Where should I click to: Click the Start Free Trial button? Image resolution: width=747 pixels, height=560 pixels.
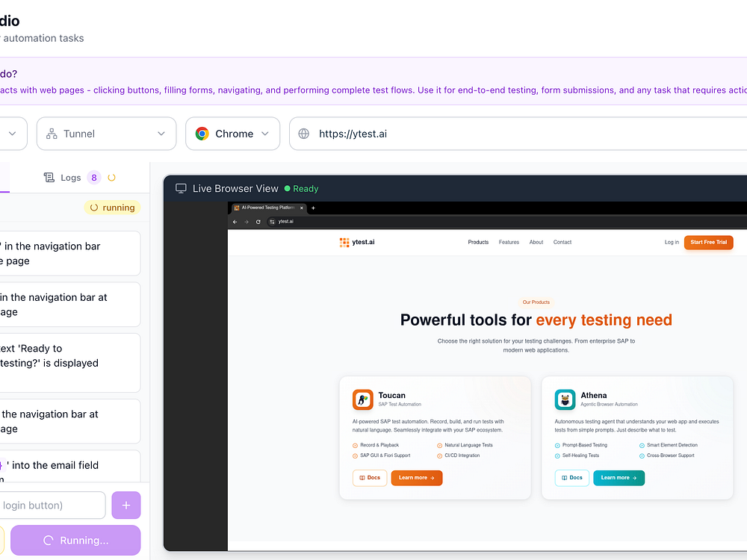(708, 243)
